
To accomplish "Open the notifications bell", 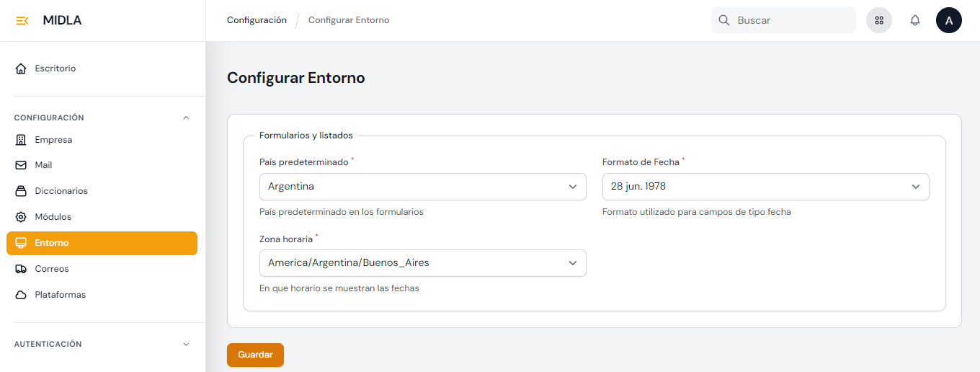I will point(915,20).
